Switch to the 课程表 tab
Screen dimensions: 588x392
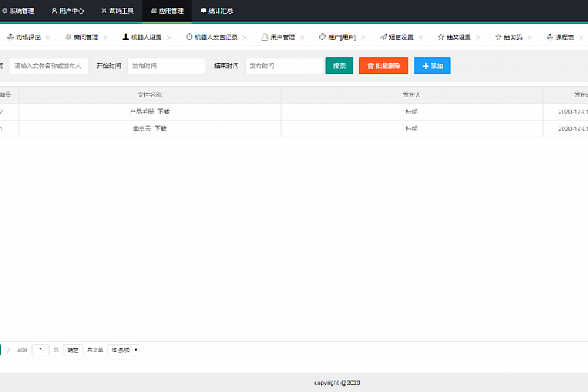[x=564, y=37]
